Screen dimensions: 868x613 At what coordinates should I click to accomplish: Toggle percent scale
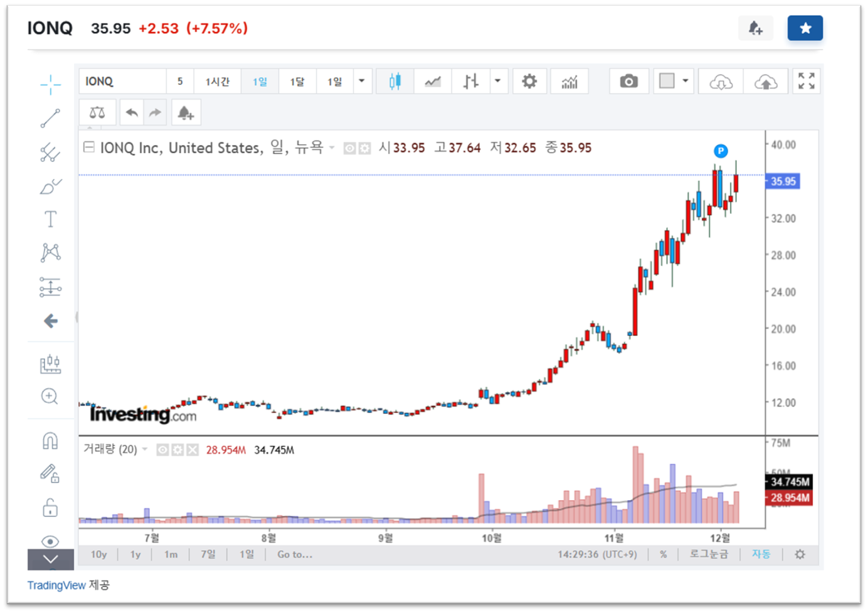[663, 555]
